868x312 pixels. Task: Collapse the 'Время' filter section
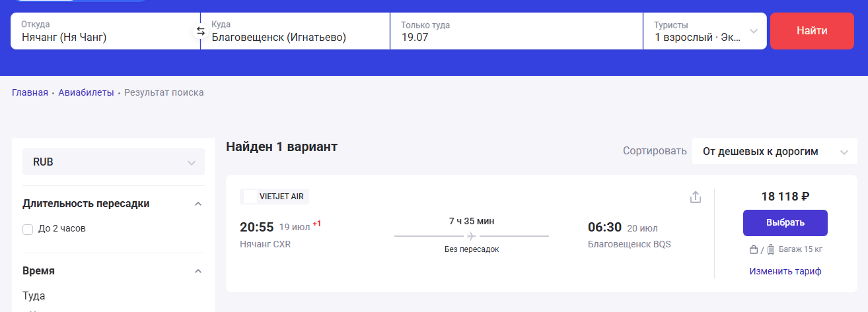[198, 271]
